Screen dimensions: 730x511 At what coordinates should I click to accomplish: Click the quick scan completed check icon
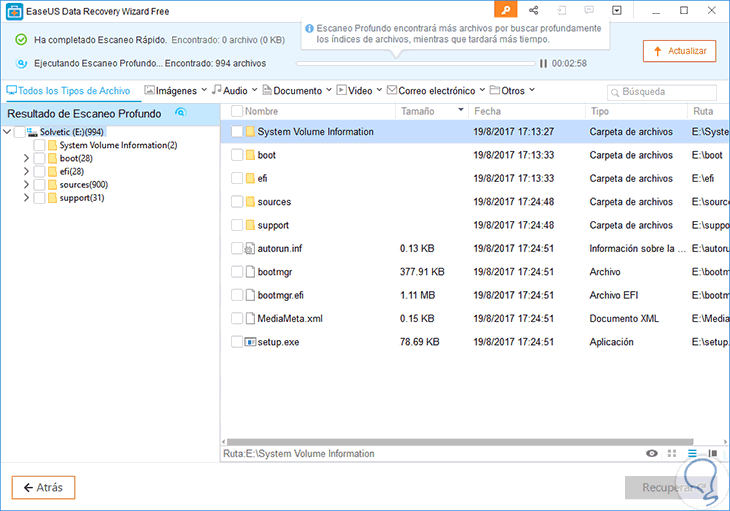pyautogui.click(x=21, y=40)
